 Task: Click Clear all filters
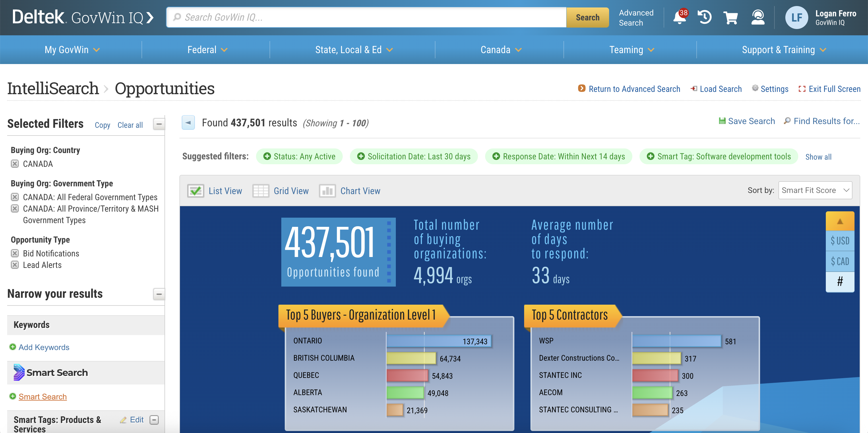pyautogui.click(x=130, y=125)
